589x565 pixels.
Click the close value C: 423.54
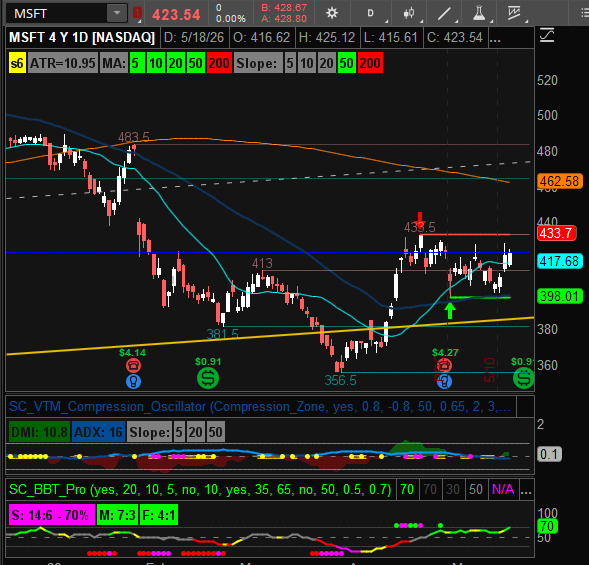click(455, 38)
